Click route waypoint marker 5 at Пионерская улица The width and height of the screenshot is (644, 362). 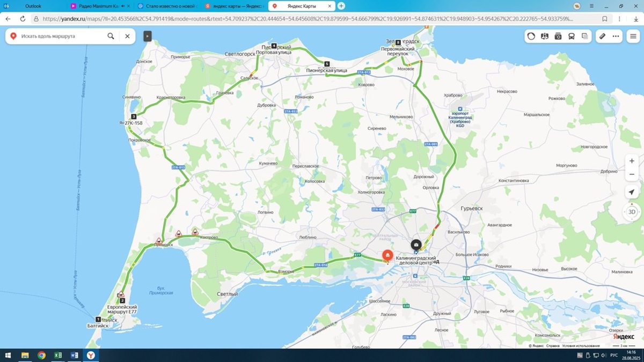point(327,64)
